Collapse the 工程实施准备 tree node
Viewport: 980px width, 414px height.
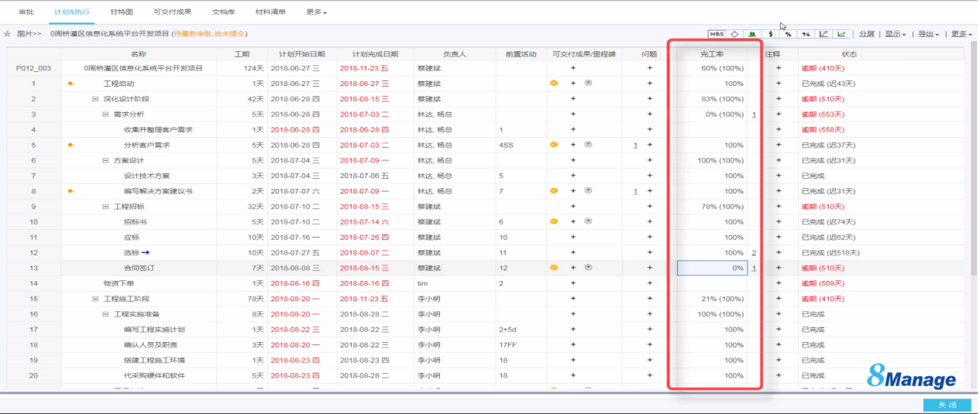click(x=105, y=314)
